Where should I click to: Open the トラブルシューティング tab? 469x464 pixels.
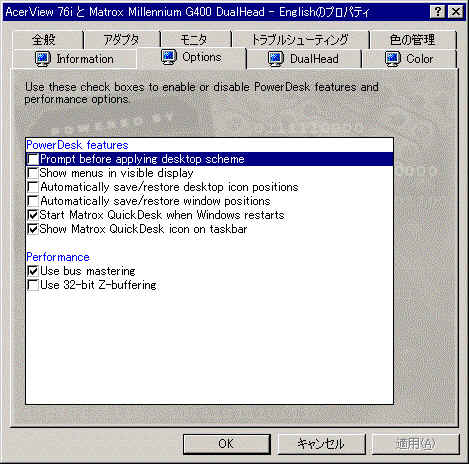point(300,40)
